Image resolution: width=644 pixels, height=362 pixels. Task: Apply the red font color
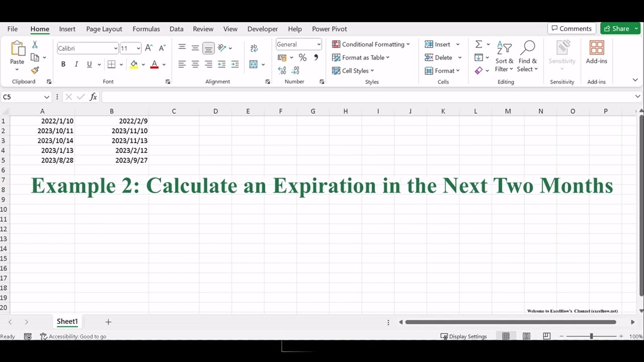154,64
